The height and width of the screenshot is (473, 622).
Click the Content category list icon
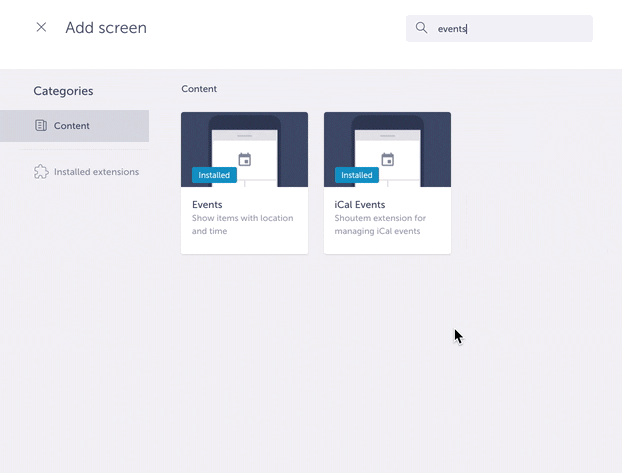pyautogui.click(x=41, y=126)
